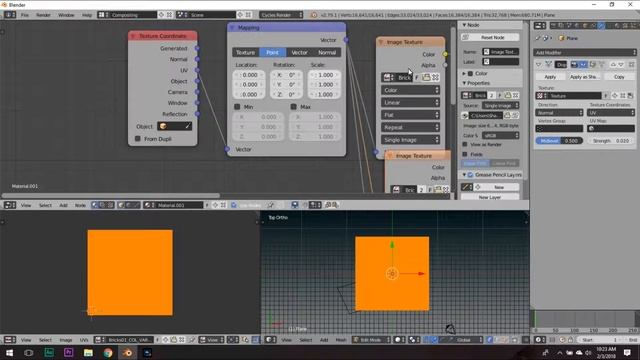
Task: Open the Direction Normal dropdown in modifier
Action: 559,113
